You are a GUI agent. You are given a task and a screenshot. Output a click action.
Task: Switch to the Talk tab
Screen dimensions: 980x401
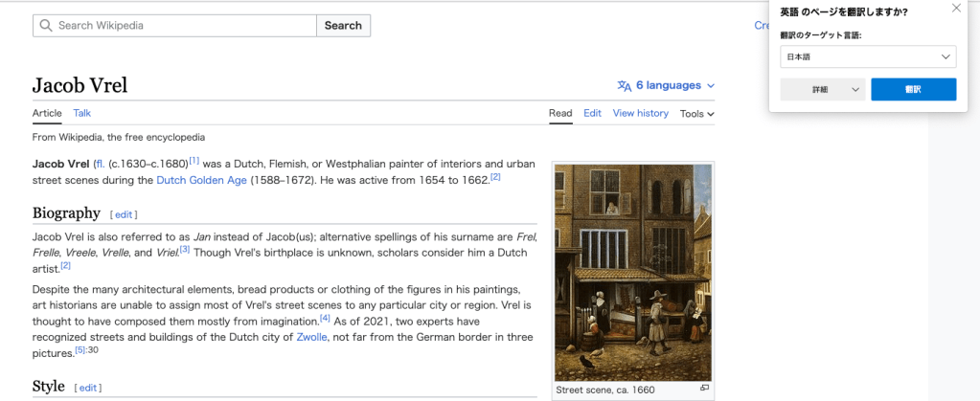pyautogui.click(x=82, y=113)
